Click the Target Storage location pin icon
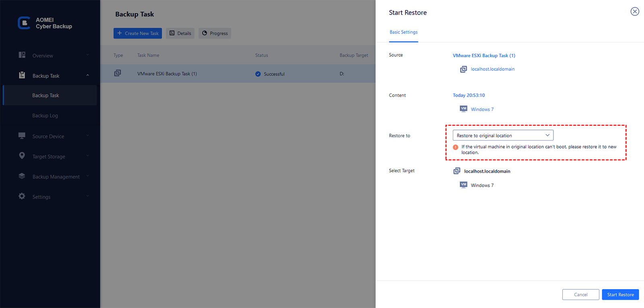Viewport: 644px width, 308px height. (22, 156)
